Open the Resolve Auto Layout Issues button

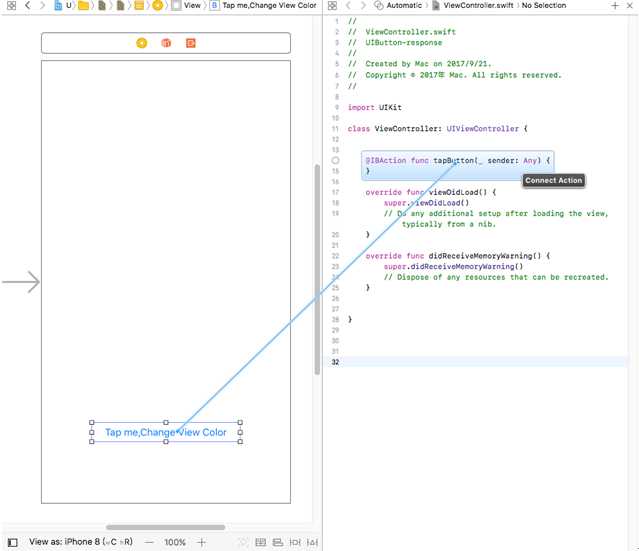312,542
